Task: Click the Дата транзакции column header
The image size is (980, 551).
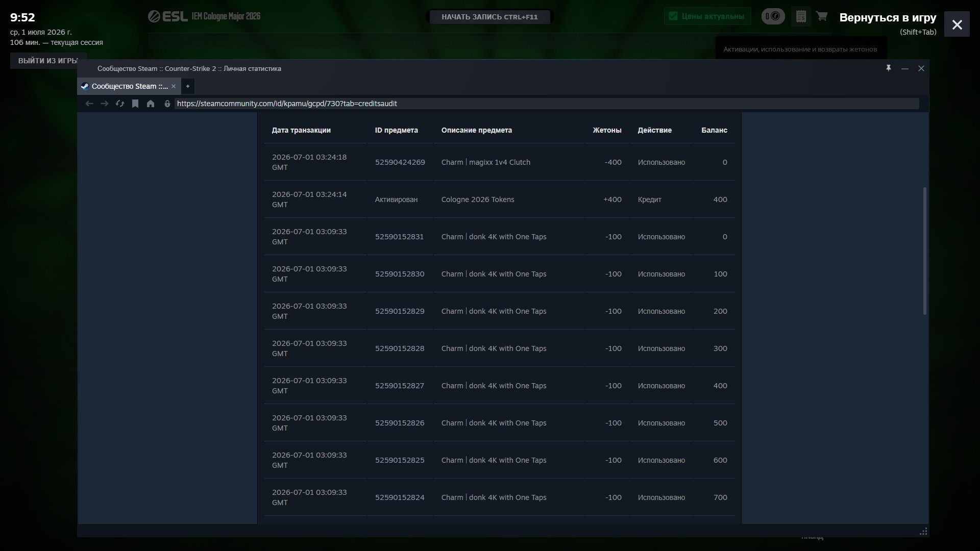Action: click(301, 130)
